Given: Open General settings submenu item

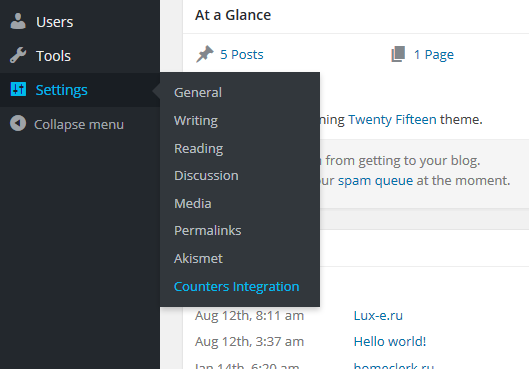Looking at the screenshot, I should click(198, 92).
